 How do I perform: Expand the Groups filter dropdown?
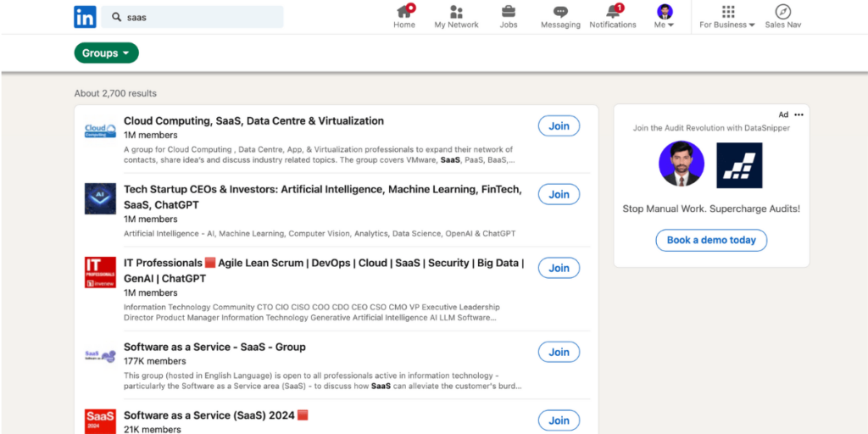[106, 53]
